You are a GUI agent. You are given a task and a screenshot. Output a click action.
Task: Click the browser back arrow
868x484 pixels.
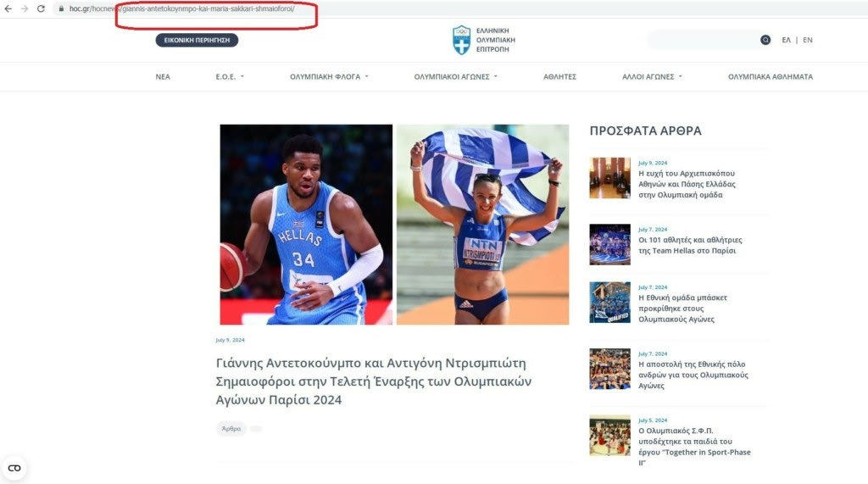click(8, 8)
